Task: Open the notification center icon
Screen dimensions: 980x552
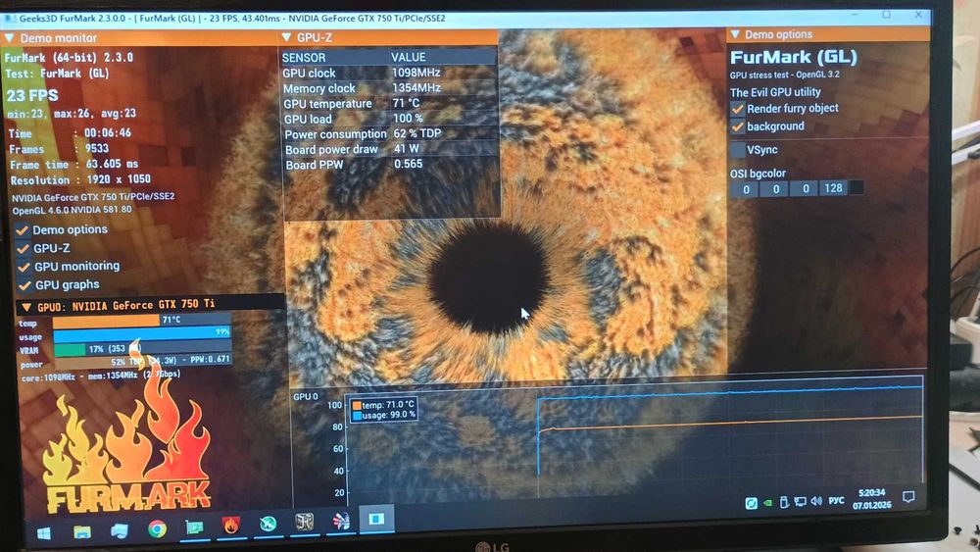Action: tap(908, 497)
